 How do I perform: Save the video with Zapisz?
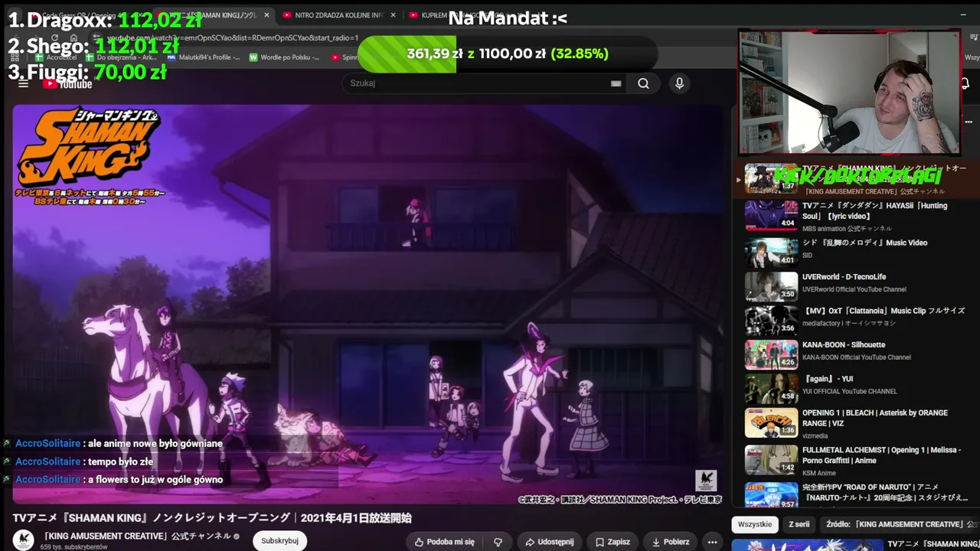point(612,542)
